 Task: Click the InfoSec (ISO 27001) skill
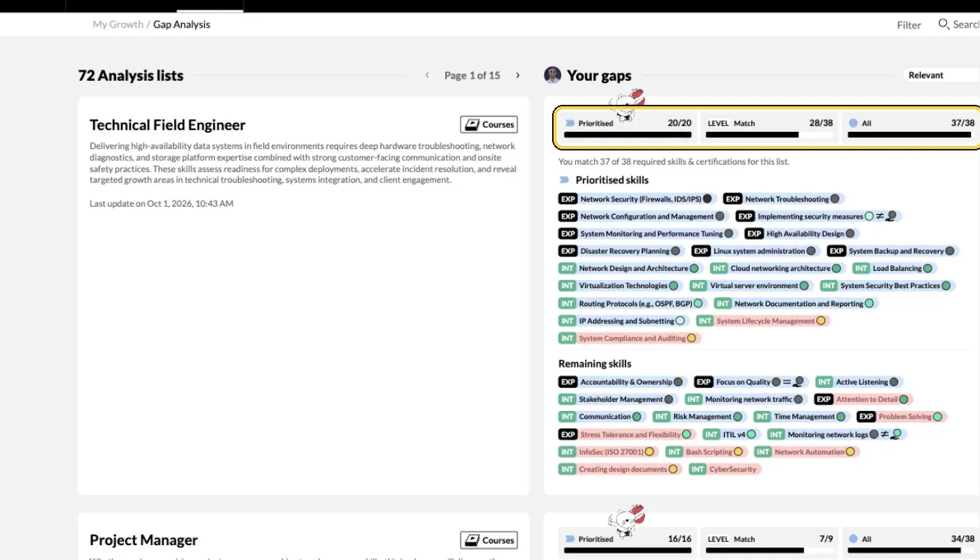(609, 452)
